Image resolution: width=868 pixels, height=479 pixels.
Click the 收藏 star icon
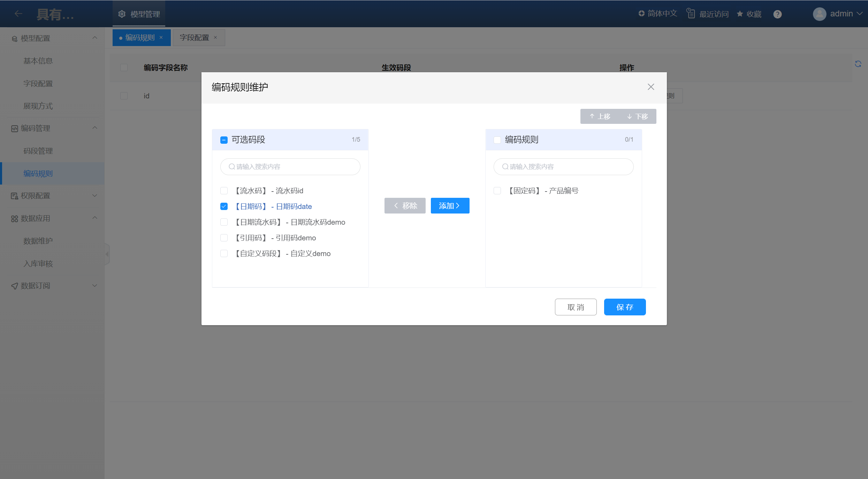click(x=740, y=14)
